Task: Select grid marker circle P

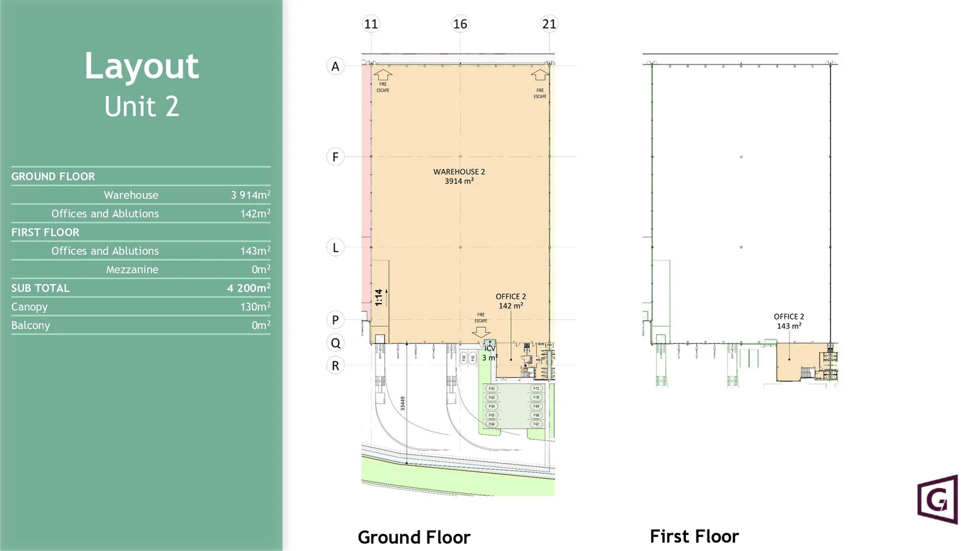Action: pyautogui.click(x=335, y=320)
